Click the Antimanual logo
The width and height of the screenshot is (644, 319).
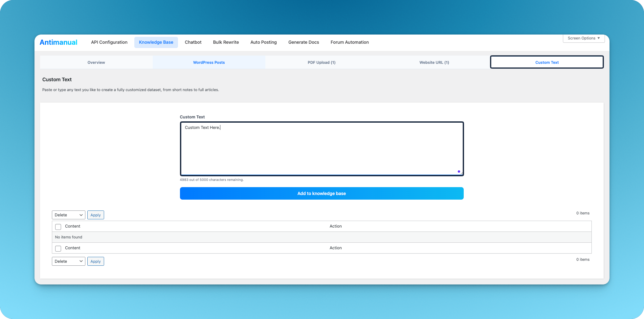tap(58, 42)
